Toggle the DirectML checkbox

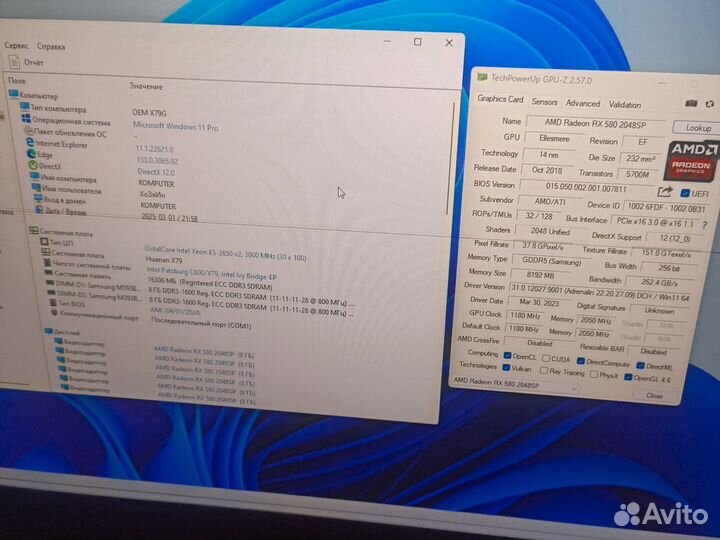(640, 366)
